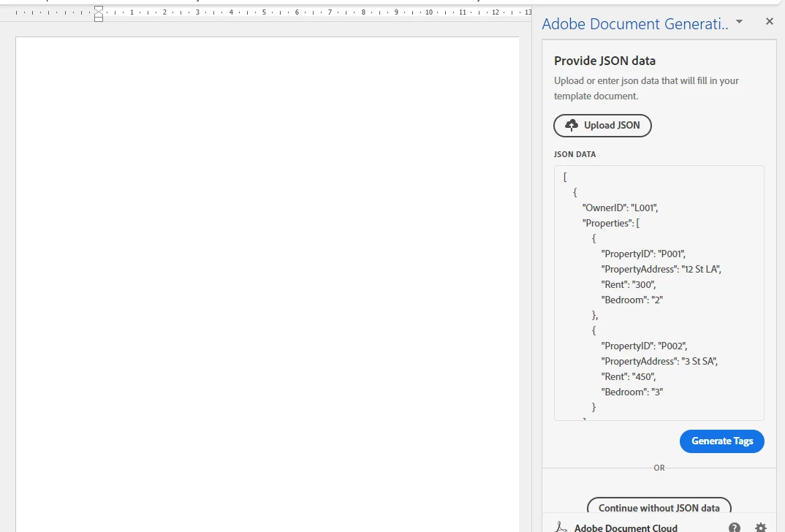Click the blank document page
The height and width of the screenshot is (532, 785).
pyautogui.click(x=268, y=284)
